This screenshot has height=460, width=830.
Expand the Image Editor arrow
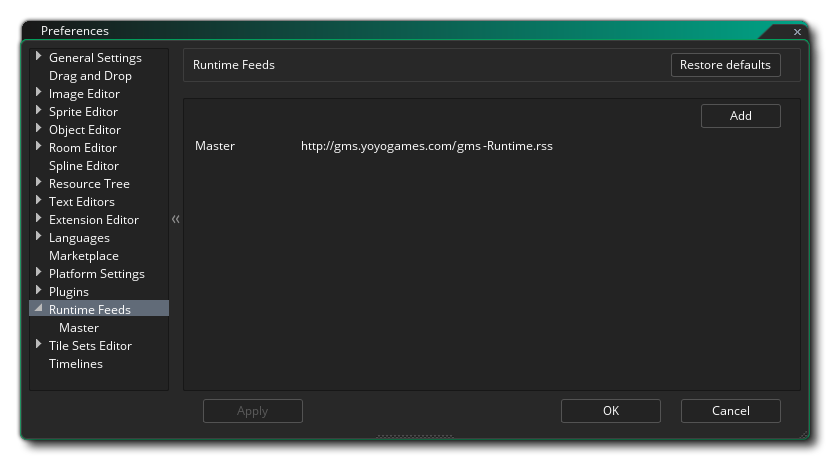[39, 93]
